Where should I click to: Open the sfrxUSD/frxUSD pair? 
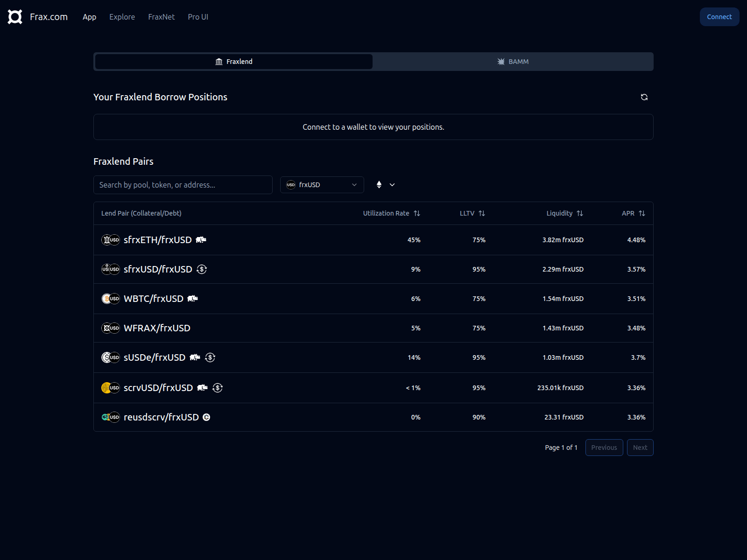(x=373, y=269)
